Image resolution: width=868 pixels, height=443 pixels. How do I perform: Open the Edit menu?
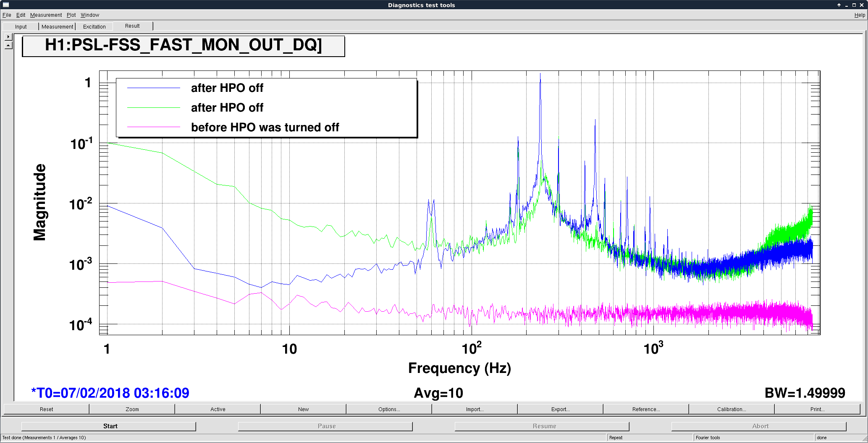tap(21, 15)
